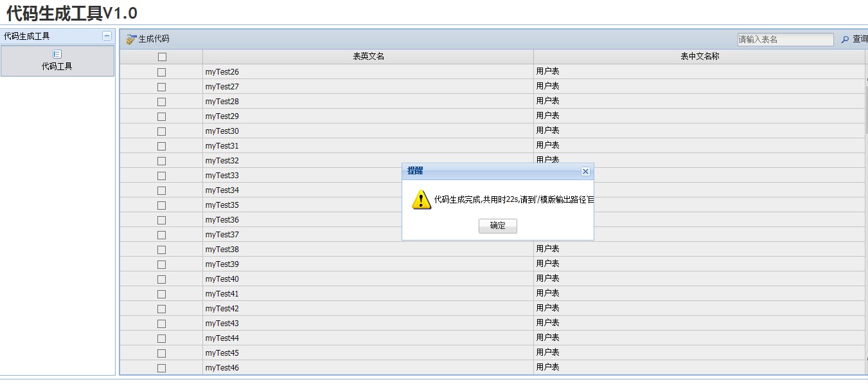
Task: Select the myTest41 cell
Action: [x=368, y=294]
